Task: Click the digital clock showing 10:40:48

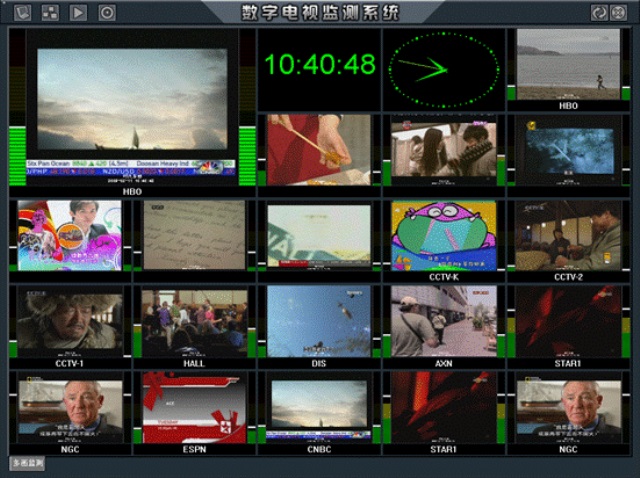Action: pyautogui.click(x=320, y=64)
